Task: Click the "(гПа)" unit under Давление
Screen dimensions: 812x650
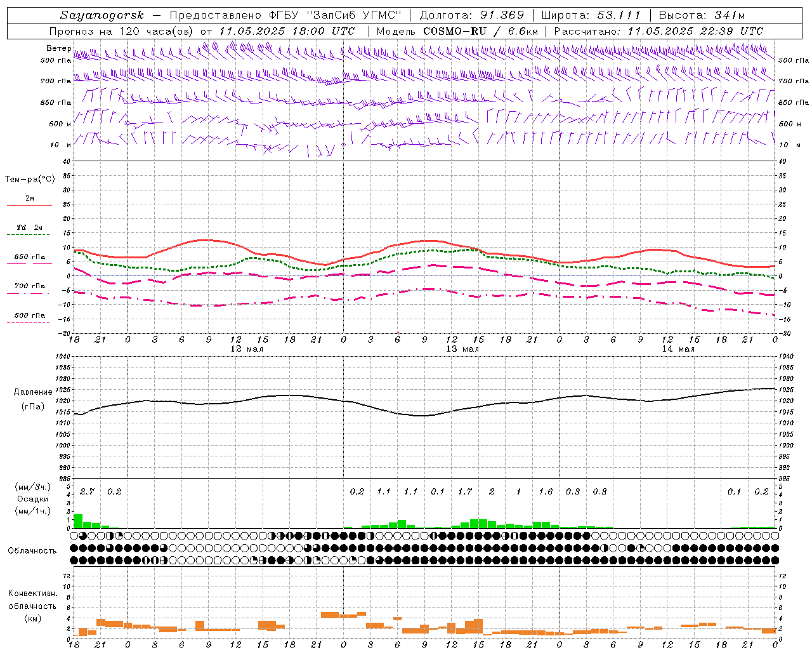Action: (x=33, y=407)
